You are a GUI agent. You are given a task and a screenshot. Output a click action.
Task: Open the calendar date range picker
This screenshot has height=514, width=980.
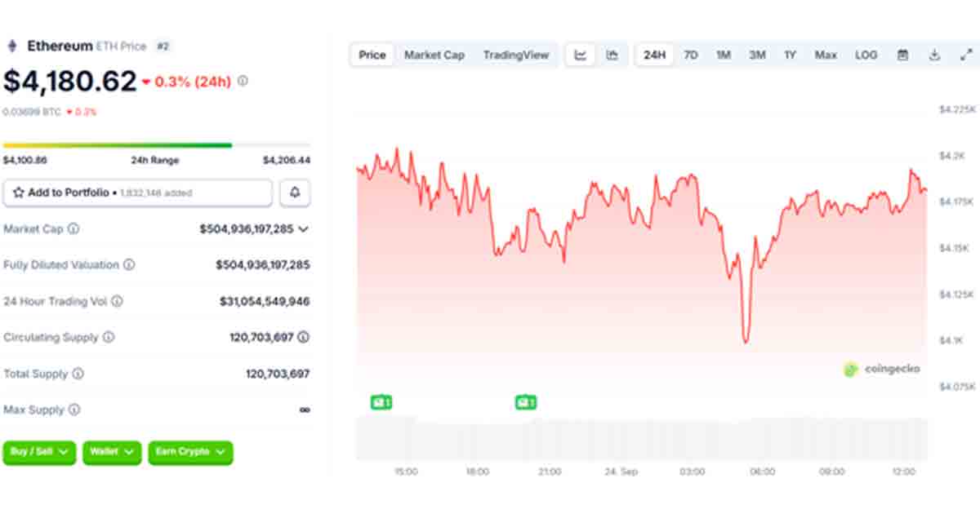pyautogui.click(x=902, y=55)
